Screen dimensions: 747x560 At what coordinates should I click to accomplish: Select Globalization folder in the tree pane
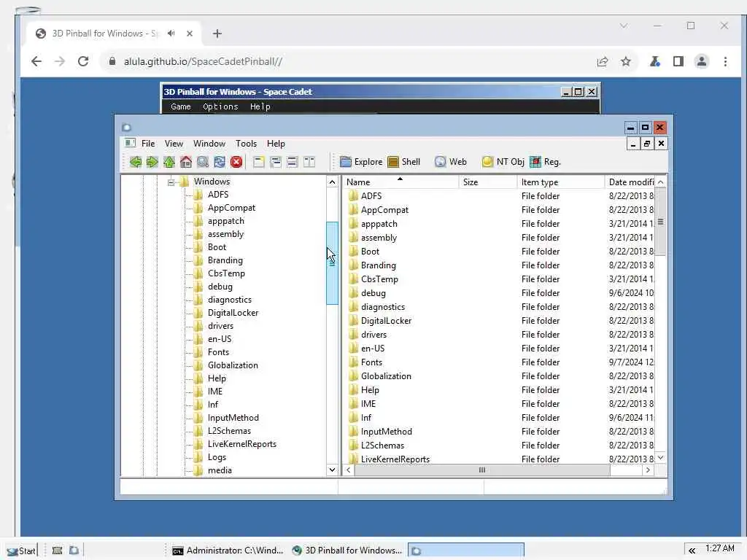tap(233, 365)
